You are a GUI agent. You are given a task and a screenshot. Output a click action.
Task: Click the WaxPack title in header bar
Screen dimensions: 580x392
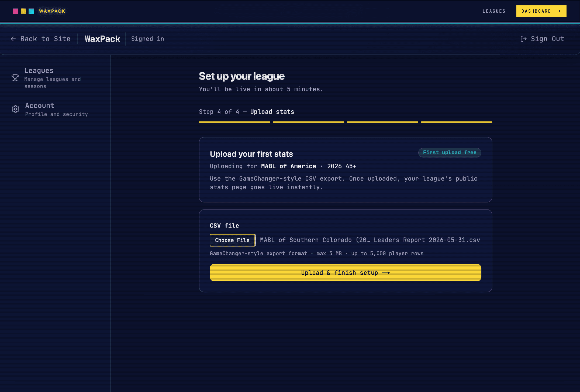tap(102, 39)
